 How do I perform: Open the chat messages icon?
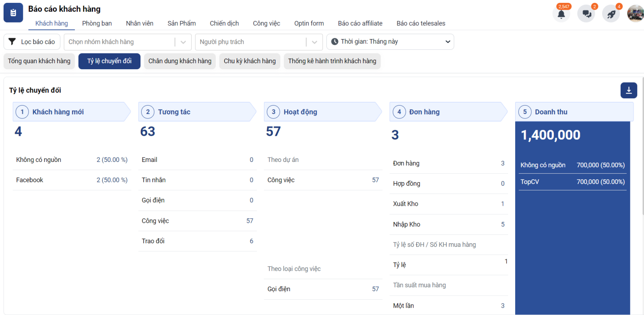pos(586,14)
